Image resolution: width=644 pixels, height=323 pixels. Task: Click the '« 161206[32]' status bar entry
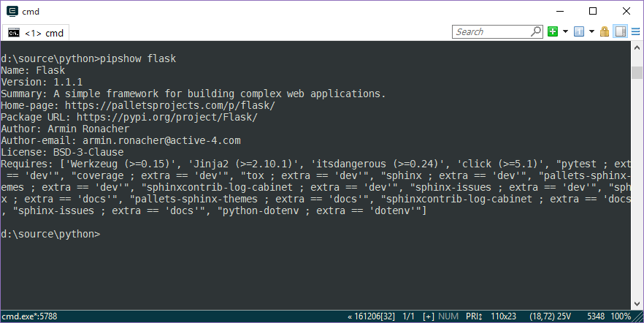[x=371, y=316]
